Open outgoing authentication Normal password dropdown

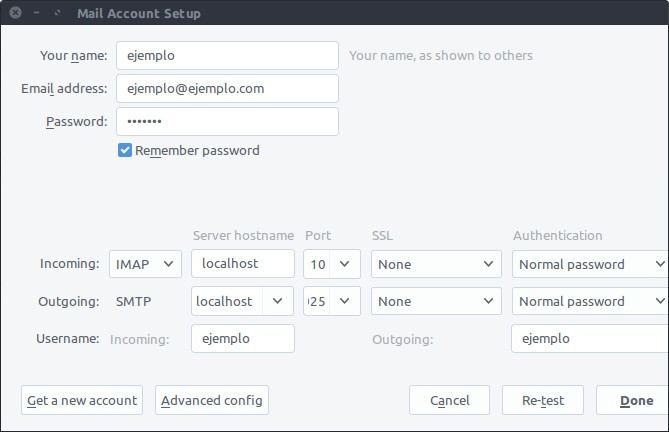[590, 301]
